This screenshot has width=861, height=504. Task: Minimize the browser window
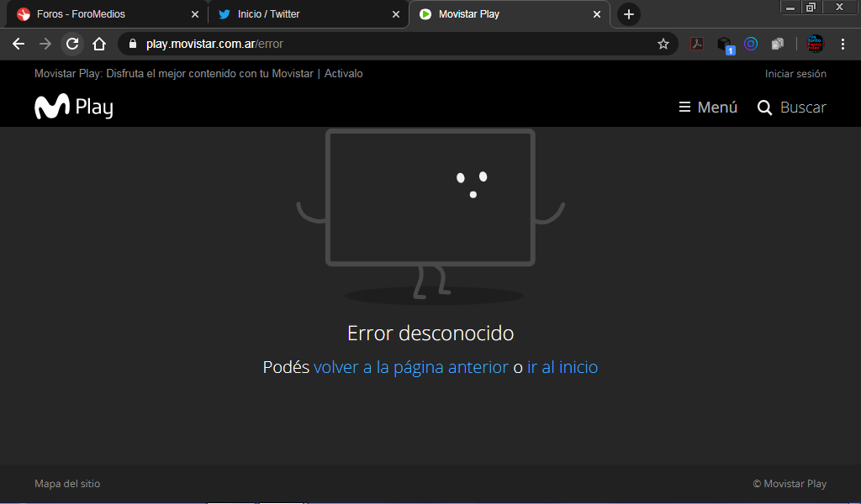pyautogui.click(x=790, y=7)
